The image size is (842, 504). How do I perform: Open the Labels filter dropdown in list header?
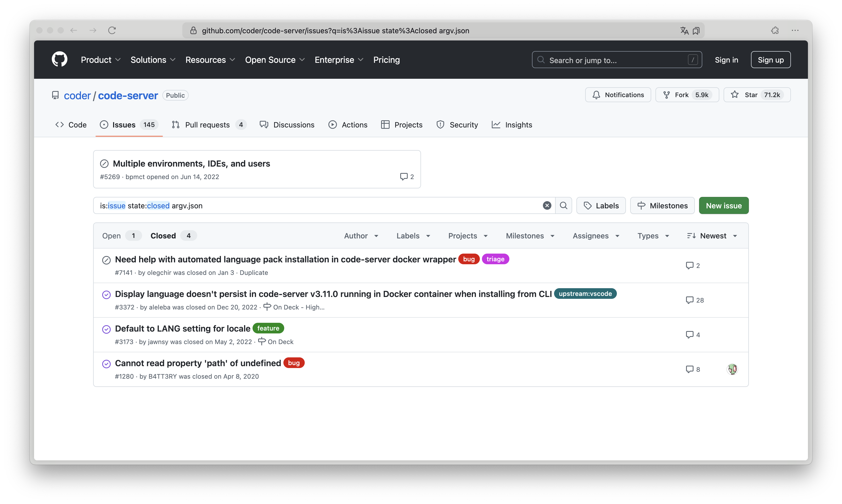(x=413, y=236)
